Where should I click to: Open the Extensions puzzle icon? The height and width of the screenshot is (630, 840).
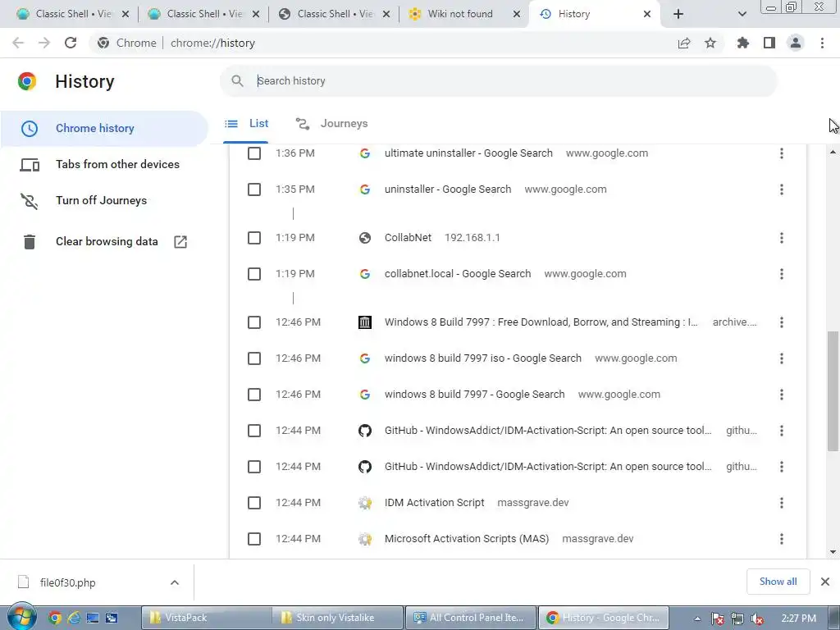(x=743, y=43)
